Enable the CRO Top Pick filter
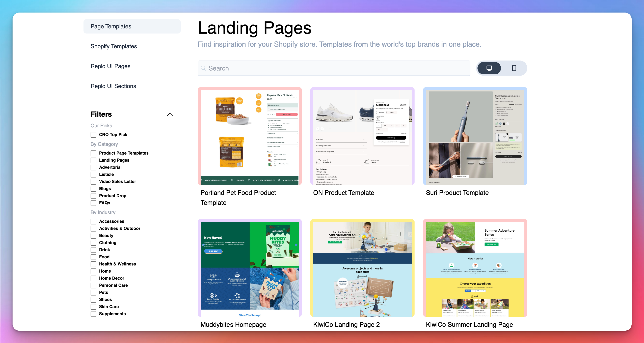 tap(94, 134)
